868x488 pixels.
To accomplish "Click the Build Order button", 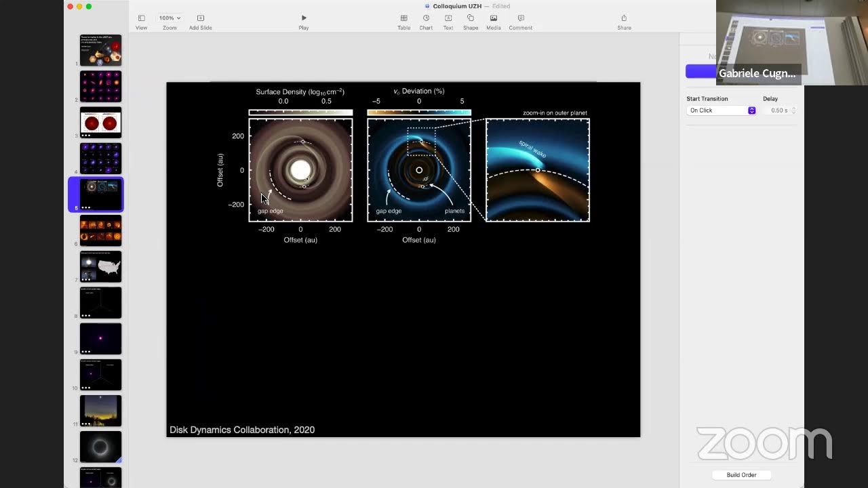I will click(x=741, y=474).
